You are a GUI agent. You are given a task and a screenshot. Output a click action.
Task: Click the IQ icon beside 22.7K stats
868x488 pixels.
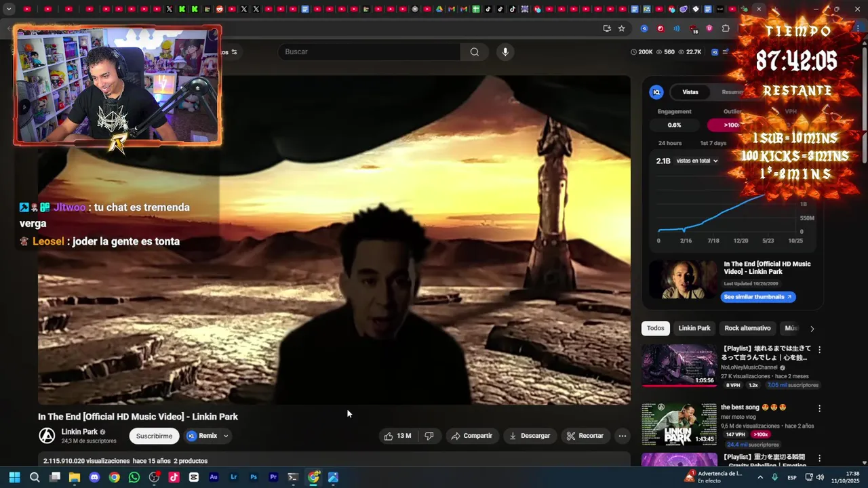[x=715, y=52]
